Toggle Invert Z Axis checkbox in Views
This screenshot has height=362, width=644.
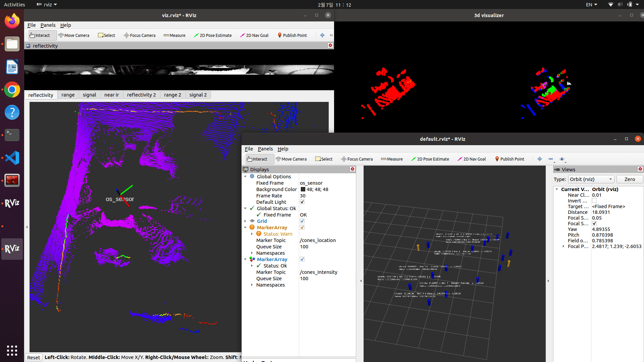point(594,200)
